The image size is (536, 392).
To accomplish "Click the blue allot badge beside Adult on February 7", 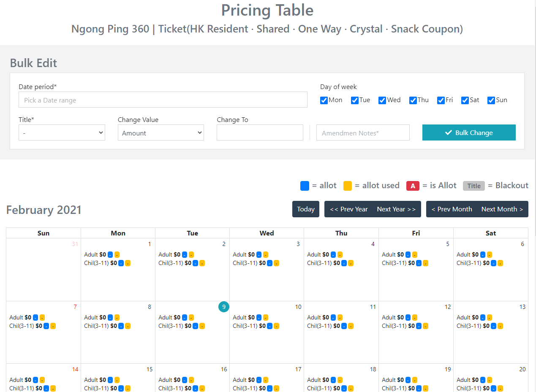I will click(35, 317).
